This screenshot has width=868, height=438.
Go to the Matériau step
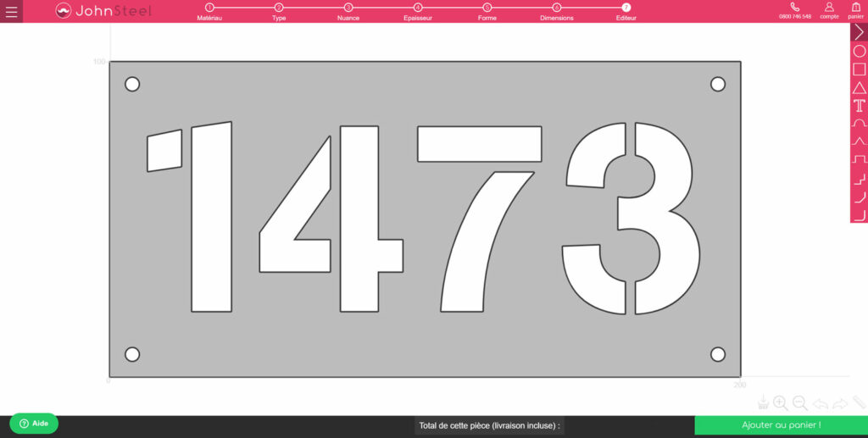[x=209, y=11]
